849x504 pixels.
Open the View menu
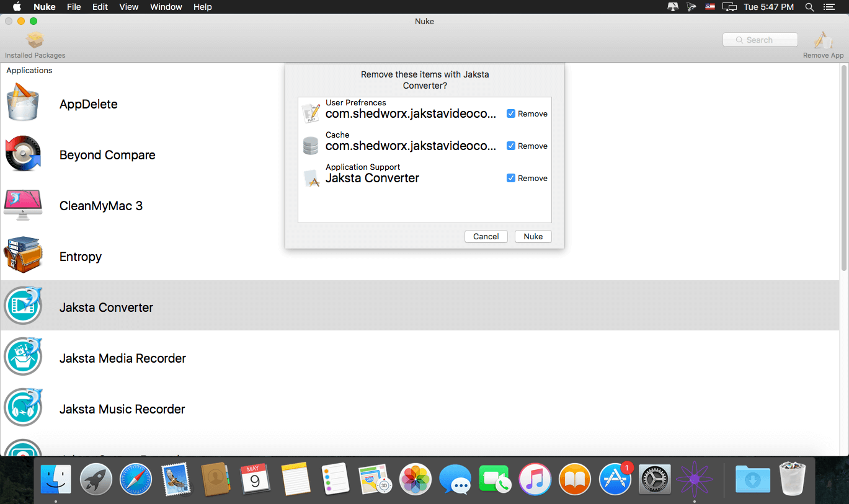pos(128,7)
